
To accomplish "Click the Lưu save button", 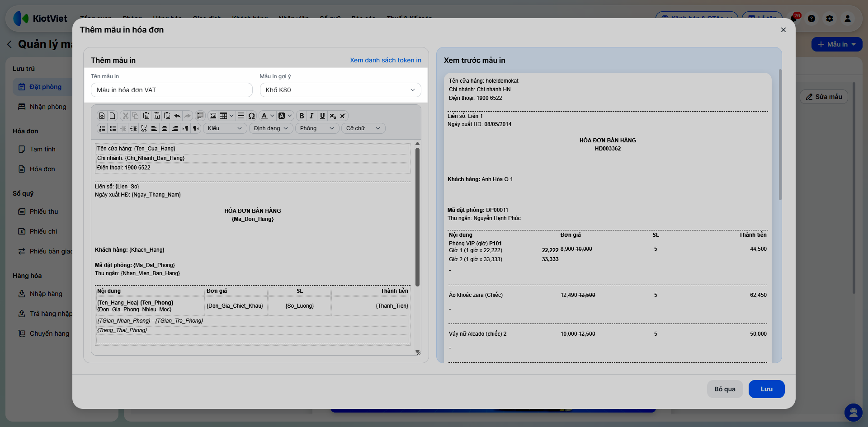I will (x=766, y=389).
